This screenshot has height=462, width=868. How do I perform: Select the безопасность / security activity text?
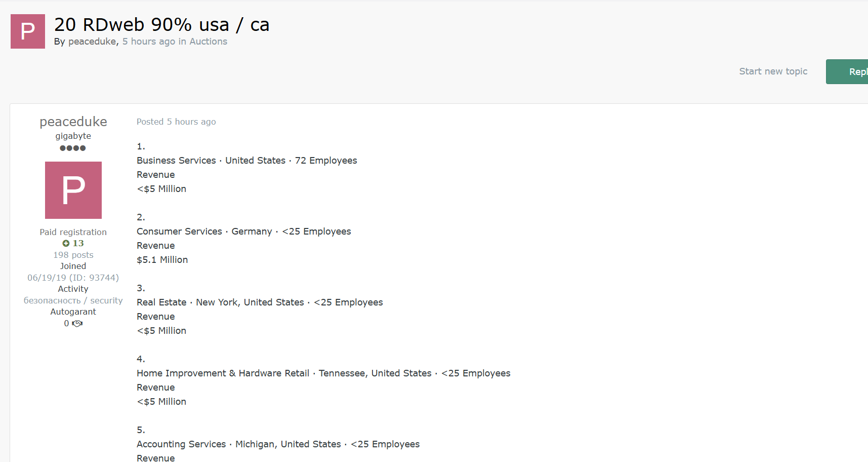(x=73, y=300)
